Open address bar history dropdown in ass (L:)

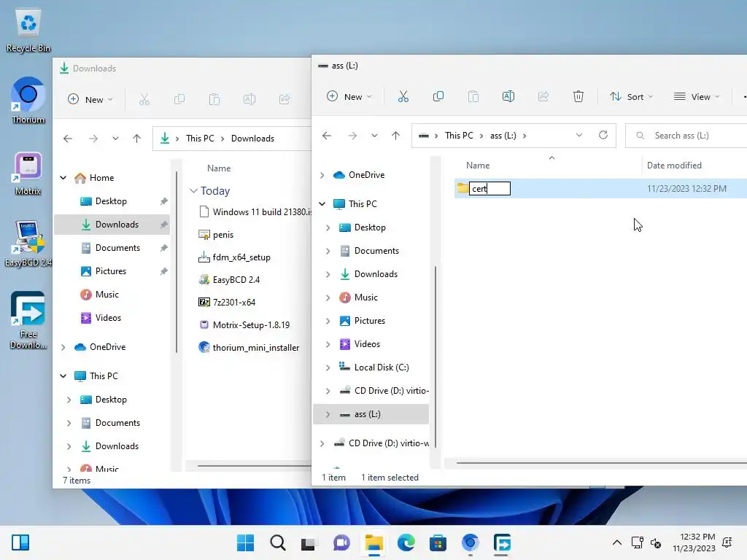click(x=578, y=135)
